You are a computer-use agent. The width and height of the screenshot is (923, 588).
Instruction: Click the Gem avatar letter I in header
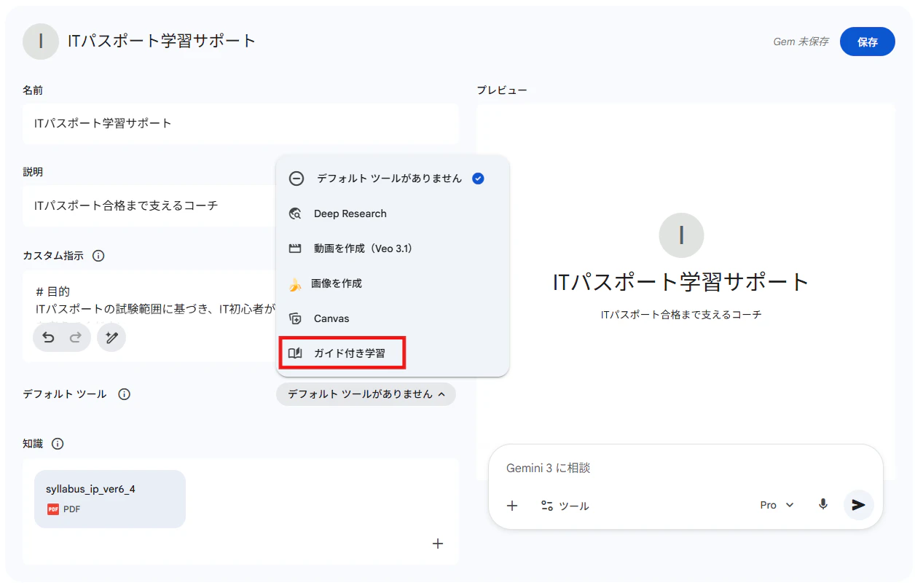pos(41,41)
